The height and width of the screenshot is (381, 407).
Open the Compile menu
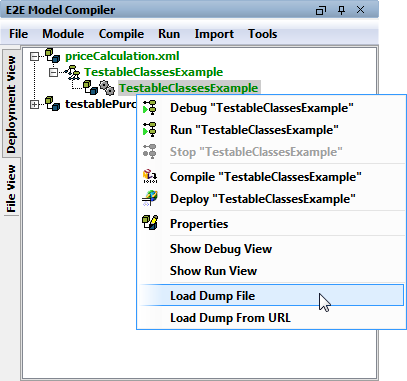[x=121, y=34]
